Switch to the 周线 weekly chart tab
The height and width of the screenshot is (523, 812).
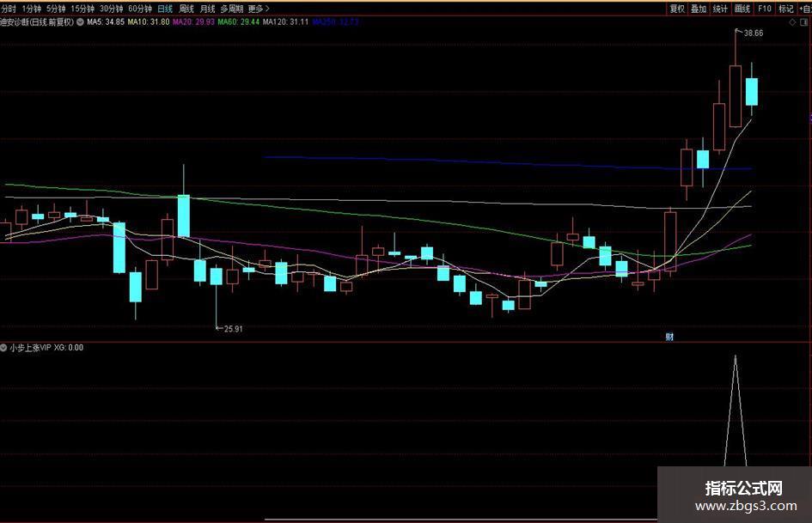pyautogui.click(x=186, y=9)
